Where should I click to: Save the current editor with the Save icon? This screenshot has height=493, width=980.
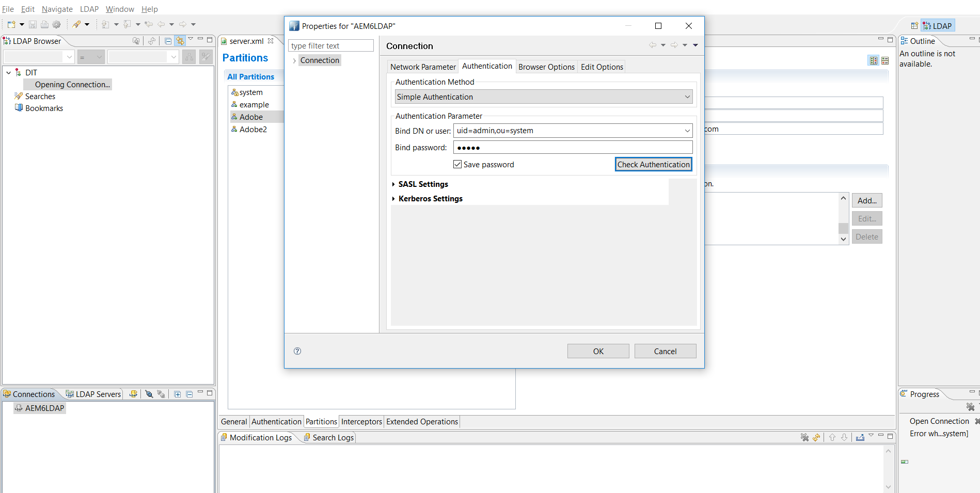pos(33,24)
